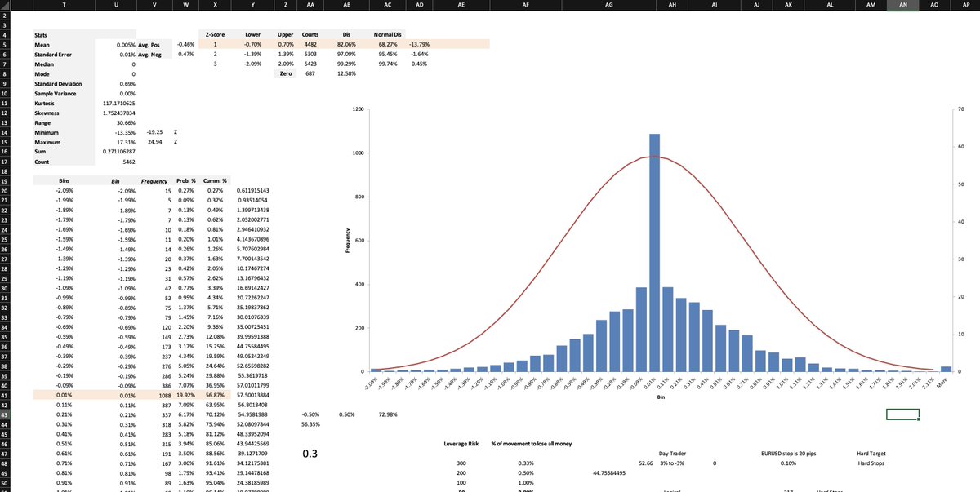Select row header 18
The width and height of the screenshot is (980, 492).
point(5,170)
